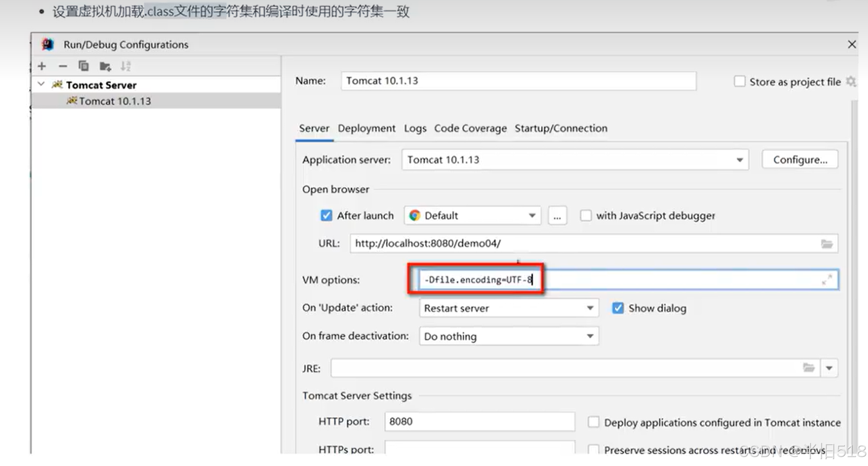Switch to the Deployment tab

click(x=367, y=128)
